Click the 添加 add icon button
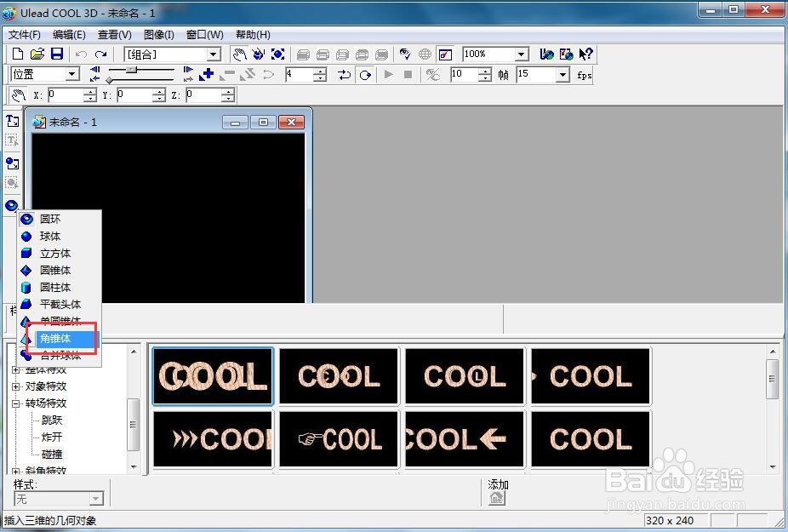The width and height of the screenshot is (788, 532). [496, 498]
